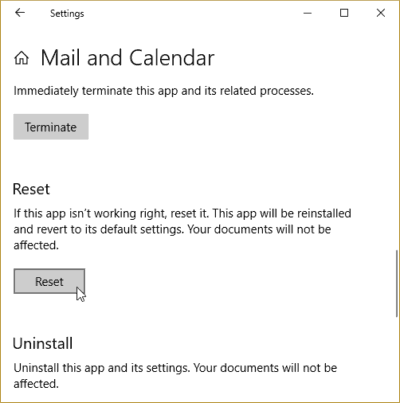
Task: Open Settings home via house icon
Action: point(21,58)
